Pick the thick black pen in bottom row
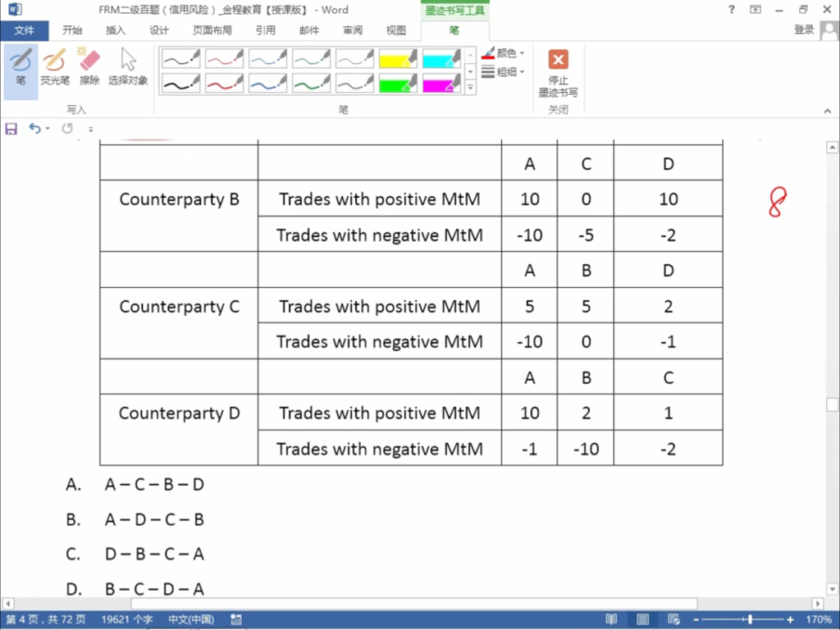The image size is (840, 630). click(181, 84)
